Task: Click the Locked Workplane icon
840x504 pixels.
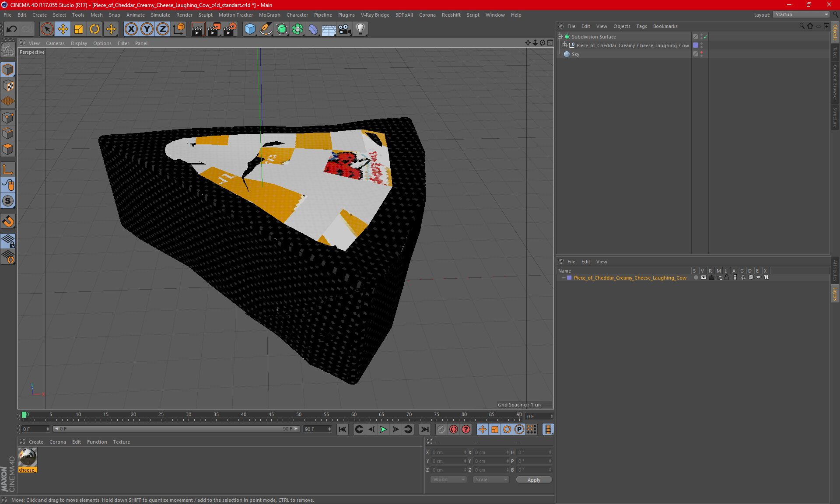Action: pyautogui.click(x=8, y=241)
